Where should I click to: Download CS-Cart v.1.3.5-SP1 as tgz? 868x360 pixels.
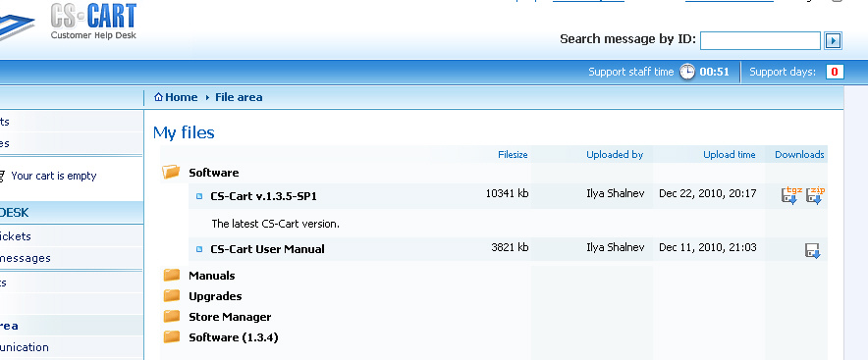(x=791, y=195)
